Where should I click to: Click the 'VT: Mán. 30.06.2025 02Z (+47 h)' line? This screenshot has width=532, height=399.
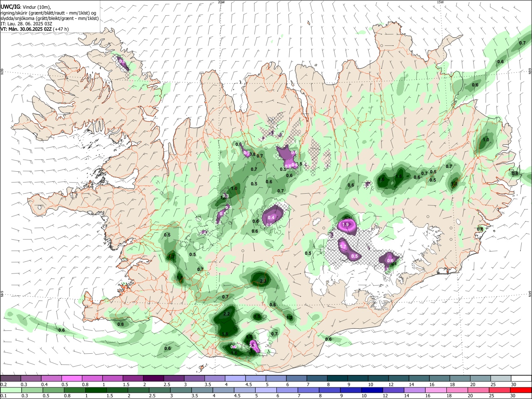point(34,29)
